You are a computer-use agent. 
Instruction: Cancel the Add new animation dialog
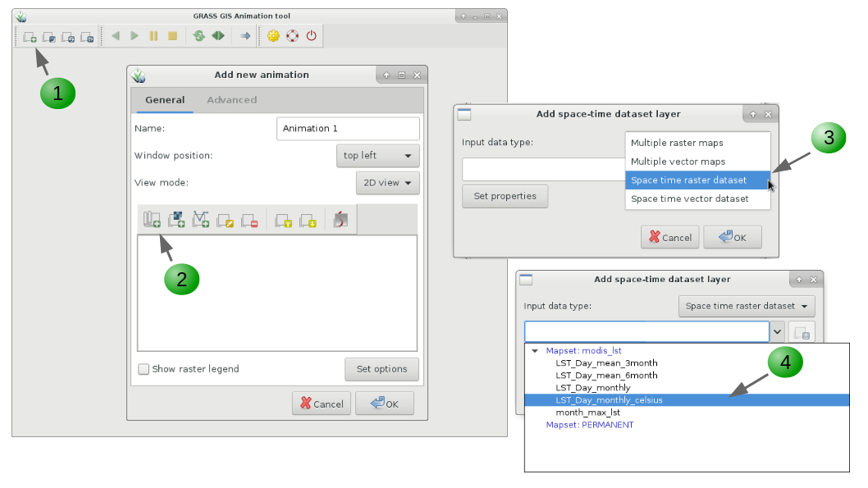(322, 404)
